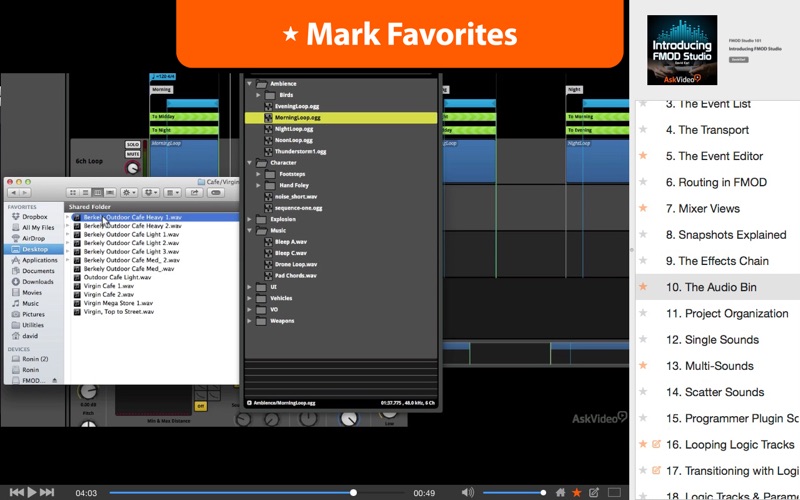
Task: Toggle favorite star for The Effects Chain
Action: 643,261
